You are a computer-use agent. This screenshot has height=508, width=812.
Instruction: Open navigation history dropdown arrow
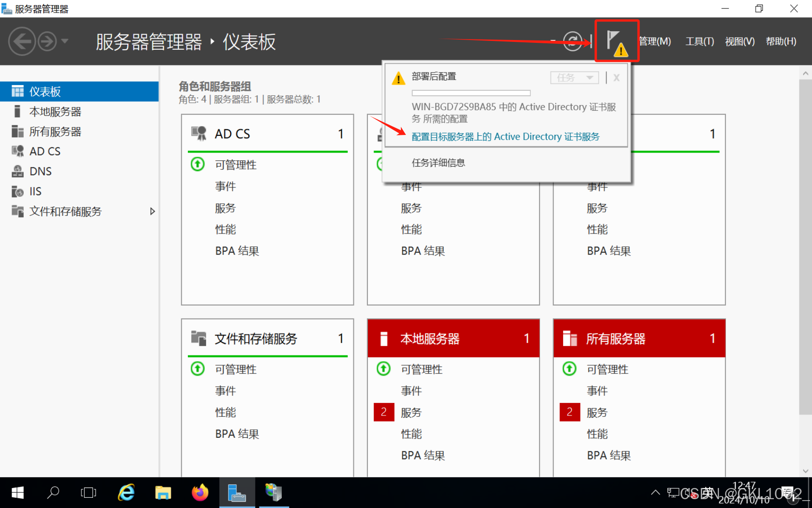pyautogui.click(x=65, y=41)
